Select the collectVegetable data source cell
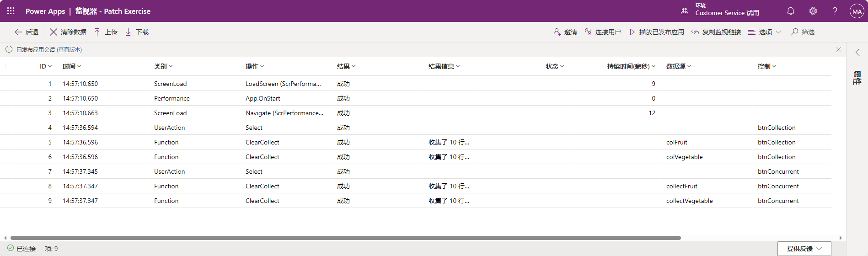Image resolution: width=868 pixels, height=256 pixels. 690,201
